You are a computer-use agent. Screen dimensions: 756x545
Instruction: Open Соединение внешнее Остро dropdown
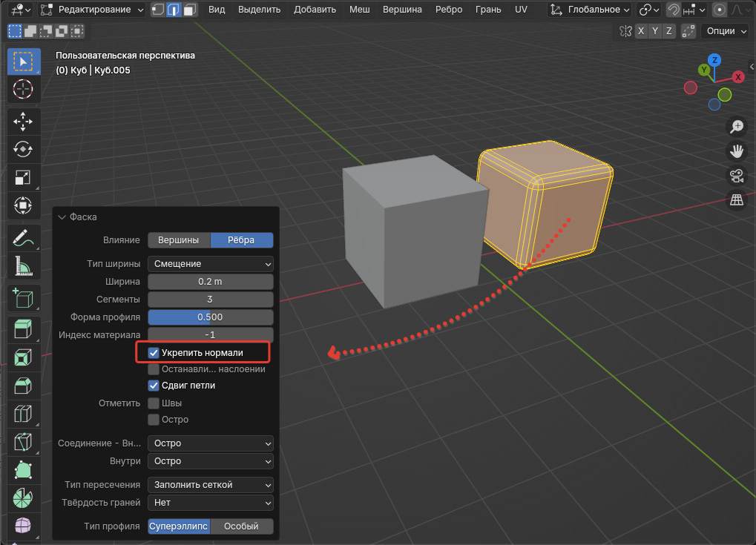pos(211,443)
